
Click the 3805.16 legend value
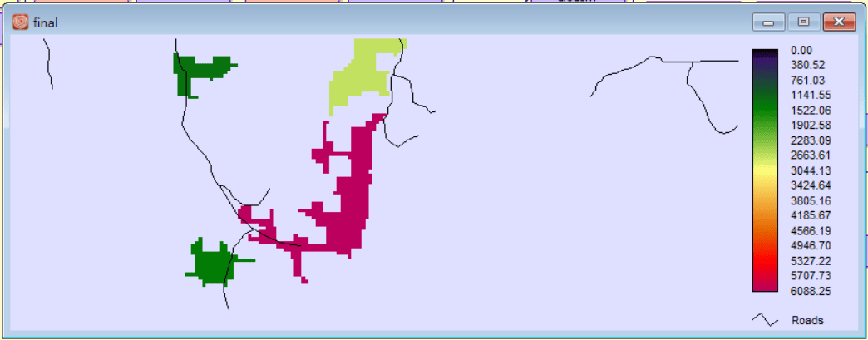coord(811,200)
